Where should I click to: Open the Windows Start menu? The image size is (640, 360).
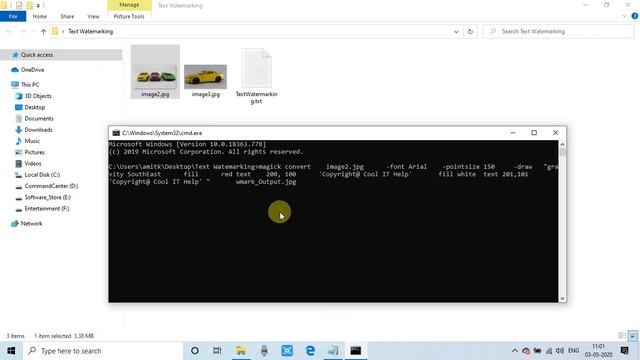pyautogui.click(x=11, y=351)
